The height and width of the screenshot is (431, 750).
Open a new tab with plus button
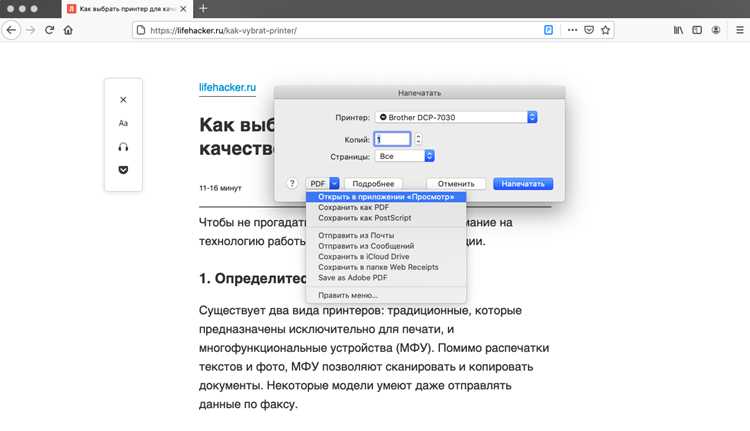[x=203, y=9]
